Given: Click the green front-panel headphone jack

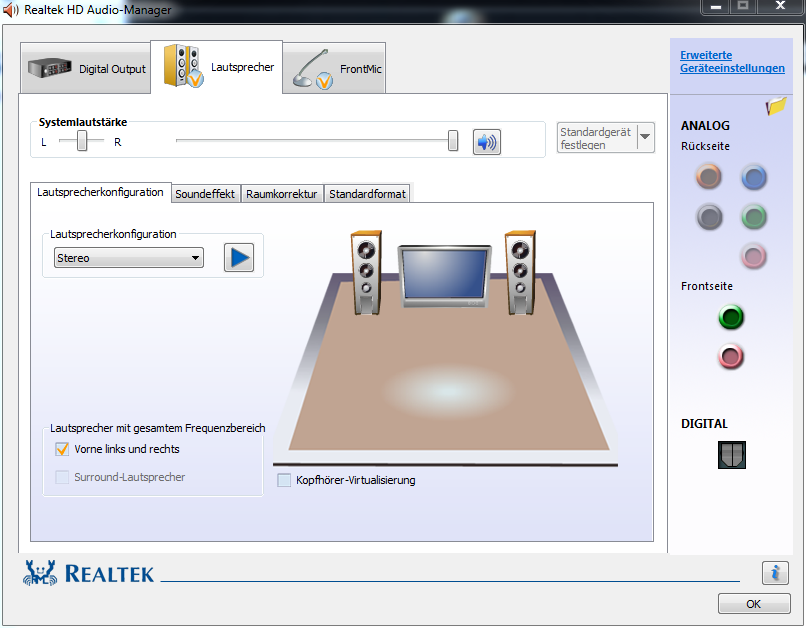Looking at the screenshot, I should pos(730,317).
